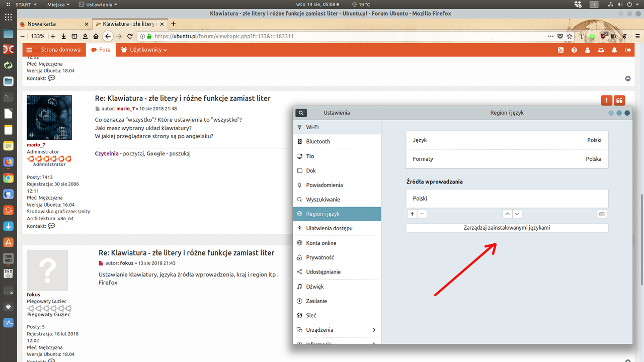The height and width of the screenshot is (362, 644).
Task: Launch Google Chrome from the dock
Action: tap(8, 178)
